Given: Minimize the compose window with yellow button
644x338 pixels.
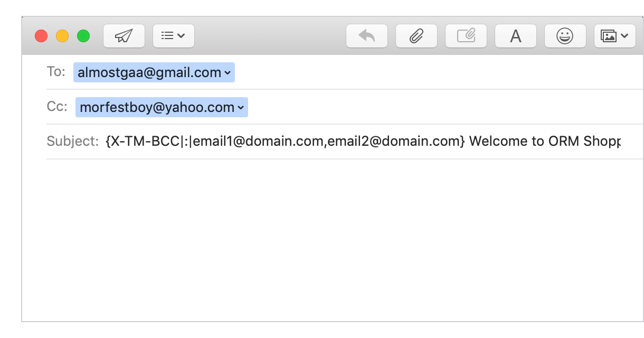Looking at the screenshot, I should coord(62,36).
